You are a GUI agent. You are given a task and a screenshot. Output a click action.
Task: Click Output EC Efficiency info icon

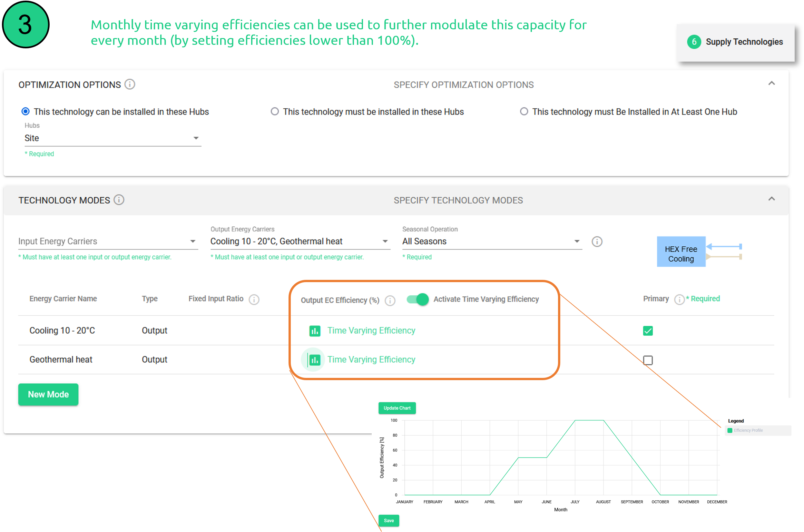coord(390,300)
